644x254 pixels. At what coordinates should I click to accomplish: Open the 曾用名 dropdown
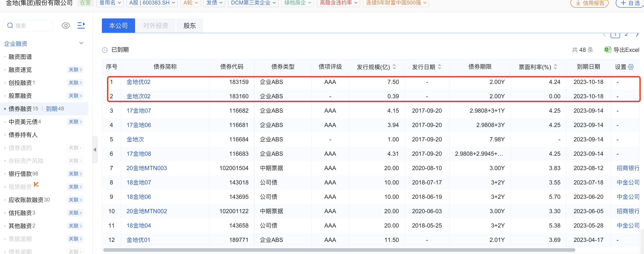(110, 3)
